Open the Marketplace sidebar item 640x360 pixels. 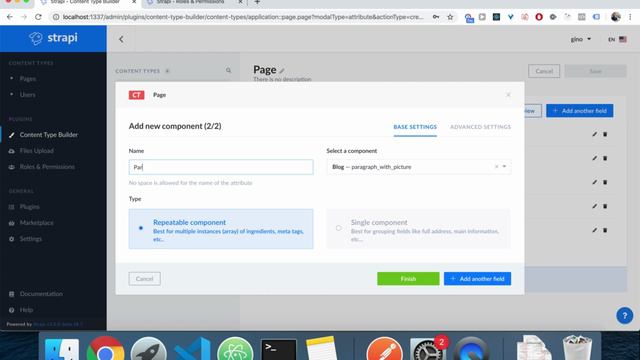tap(36, 222)
